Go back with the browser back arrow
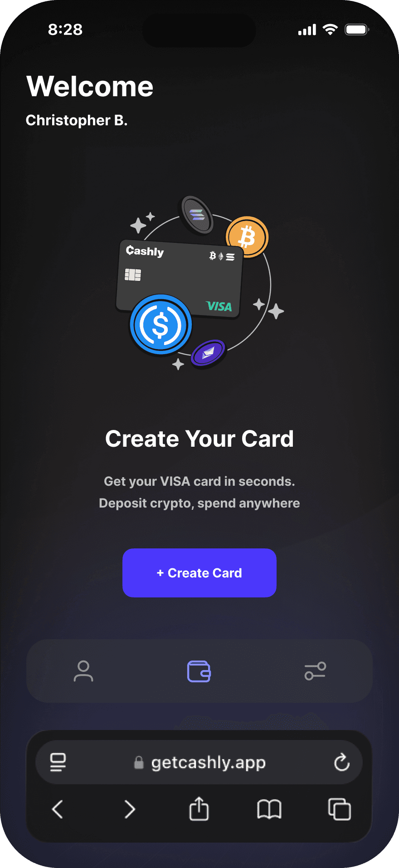 [x=58, y=809]
